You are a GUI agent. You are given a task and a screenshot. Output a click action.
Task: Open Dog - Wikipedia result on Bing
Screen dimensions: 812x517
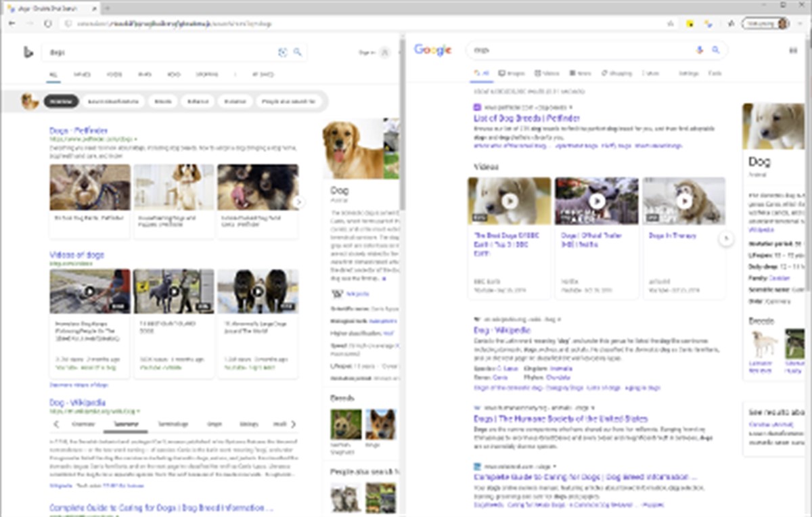pyautogui.click(x=77, y=403)
